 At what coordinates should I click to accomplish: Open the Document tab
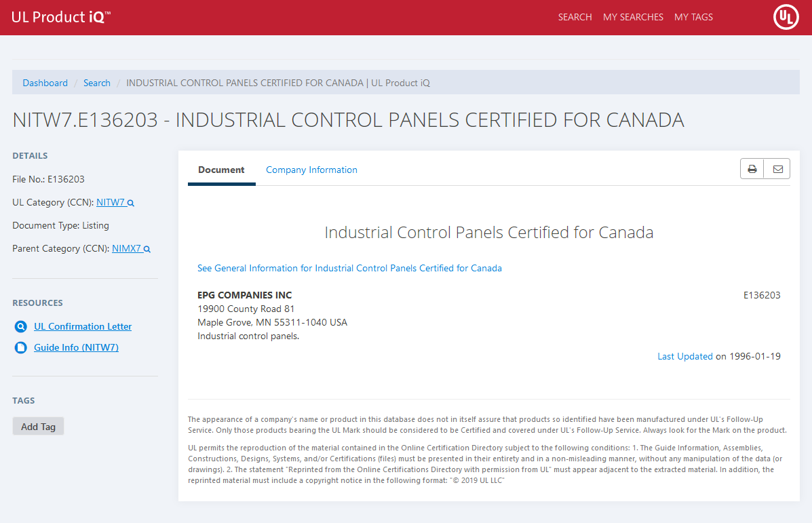pos(221,170)
